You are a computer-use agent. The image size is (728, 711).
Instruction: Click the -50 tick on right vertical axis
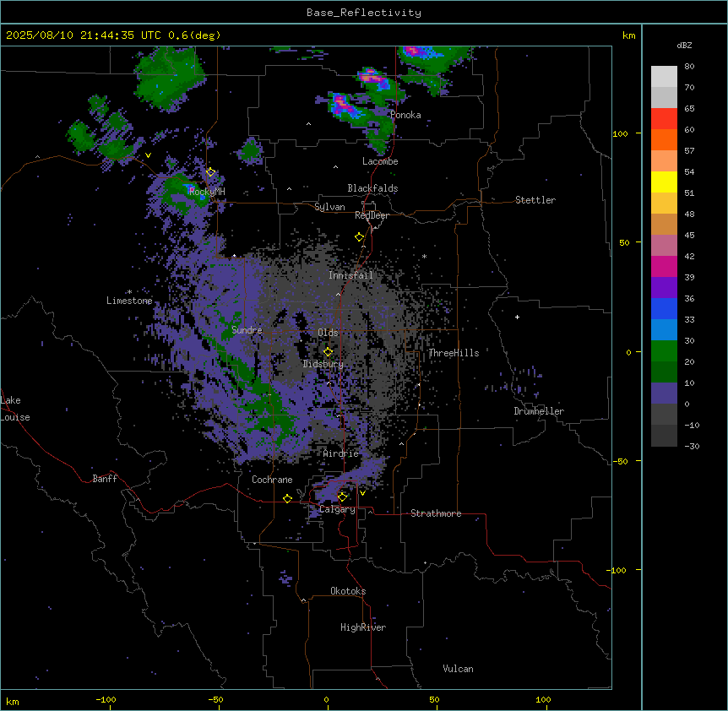click(x=620, y=461)
